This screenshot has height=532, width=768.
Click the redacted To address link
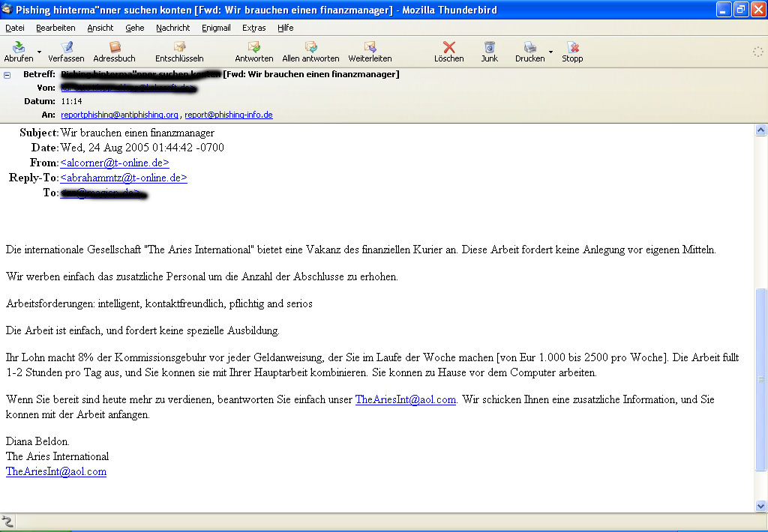pos(103,193)
